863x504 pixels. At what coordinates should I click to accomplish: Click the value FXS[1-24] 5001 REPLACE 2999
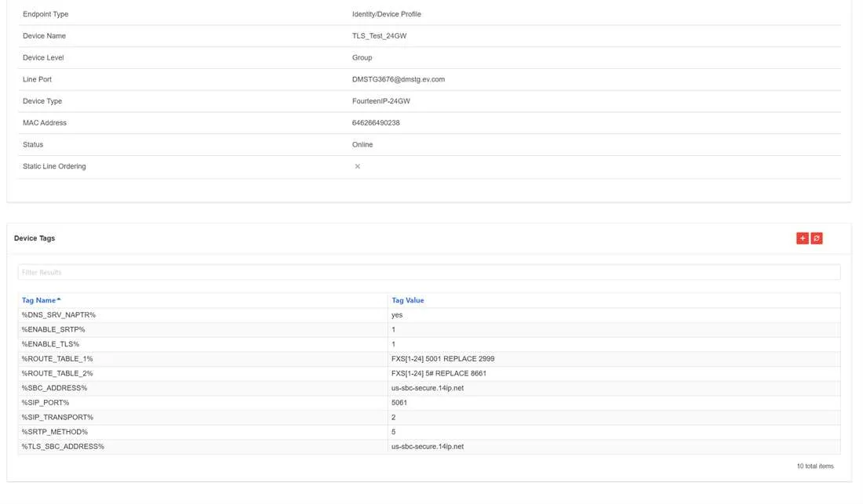443,358
